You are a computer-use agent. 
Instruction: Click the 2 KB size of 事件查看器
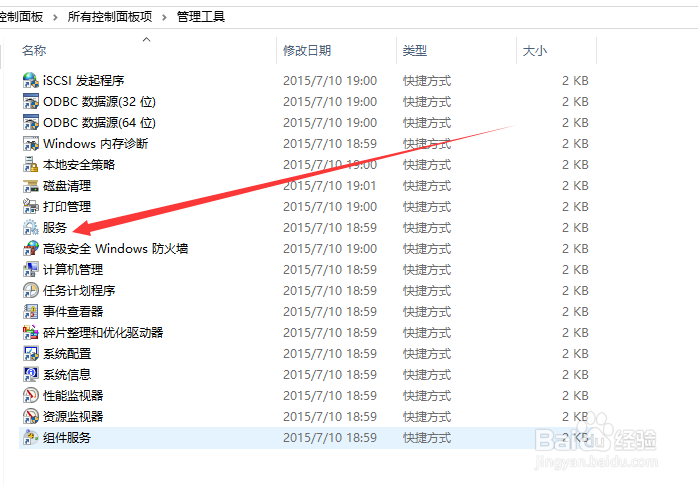(575, 312)
